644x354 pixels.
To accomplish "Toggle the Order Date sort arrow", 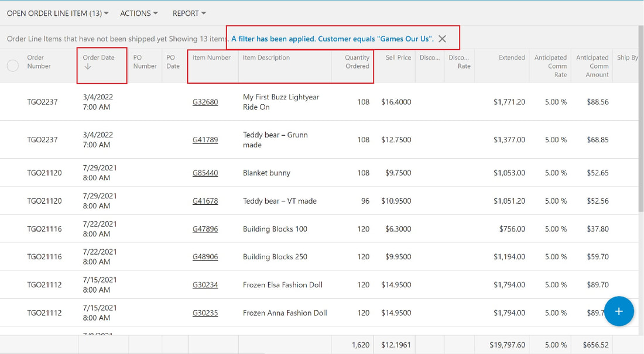I will [x=87, y=67].
